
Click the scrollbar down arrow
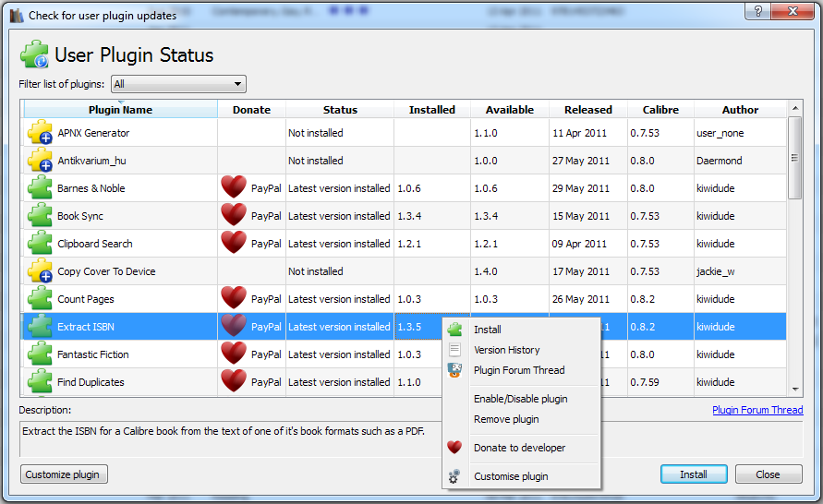(x=795, y=390)
